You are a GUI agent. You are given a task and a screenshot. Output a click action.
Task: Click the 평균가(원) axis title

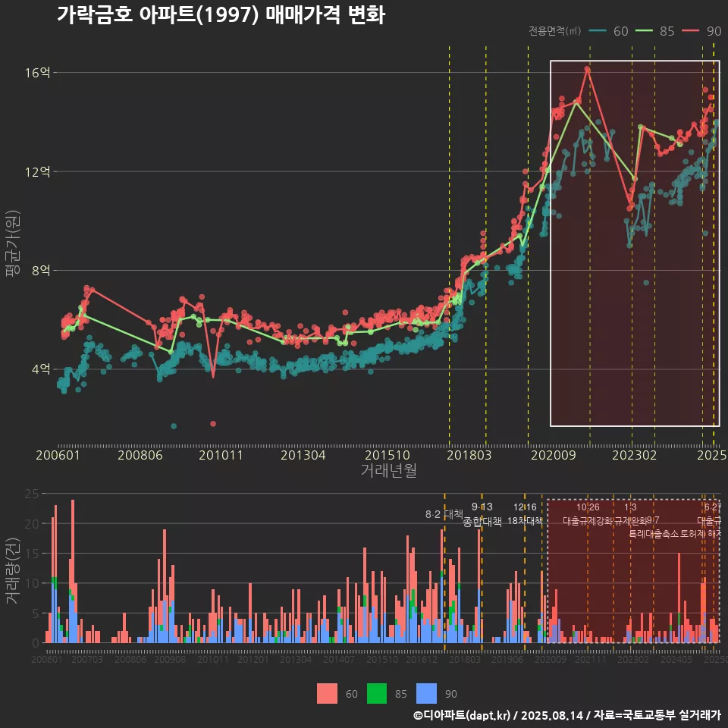pos(13,243)
